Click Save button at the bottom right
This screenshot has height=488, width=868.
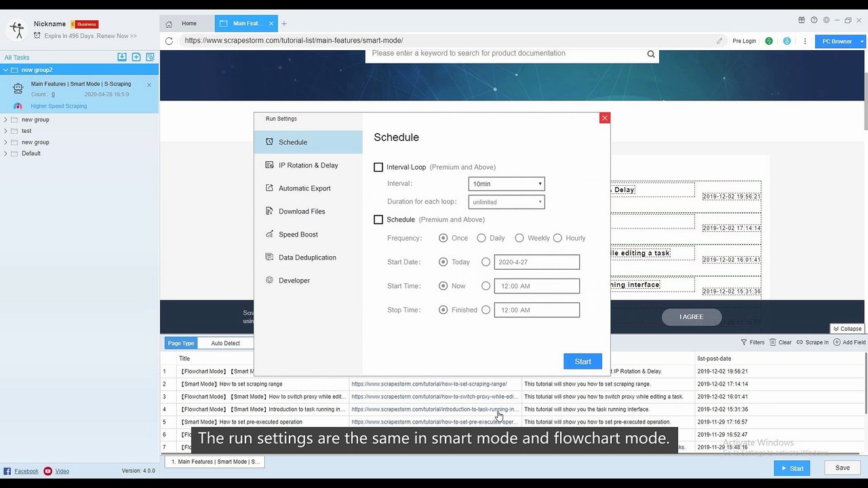click(x=842, y=468)
